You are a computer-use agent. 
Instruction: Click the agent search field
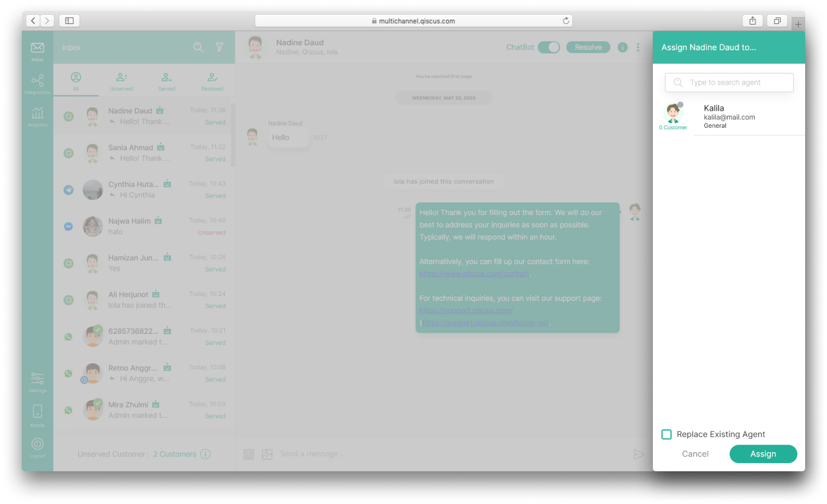729,82
